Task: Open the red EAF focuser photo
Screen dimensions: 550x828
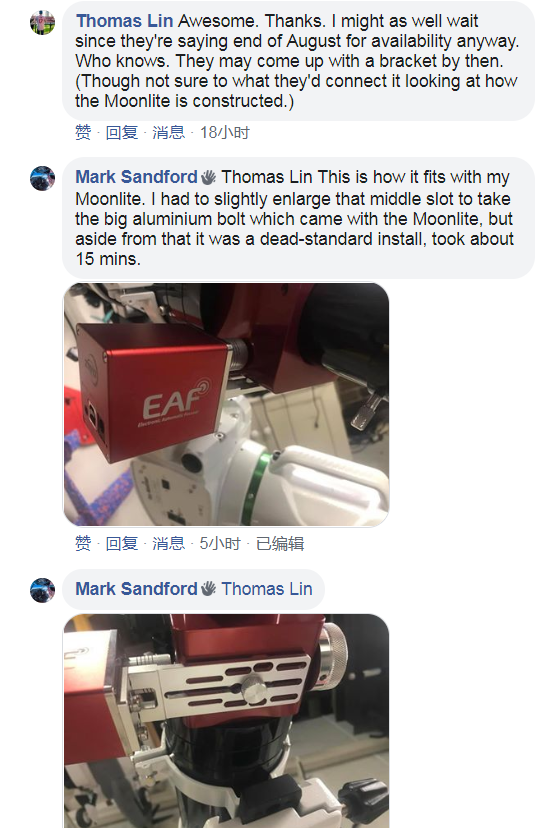Action: click(226, 404)
